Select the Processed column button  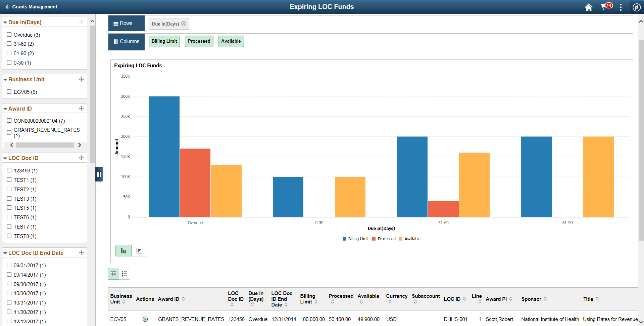tap(199, 41)
